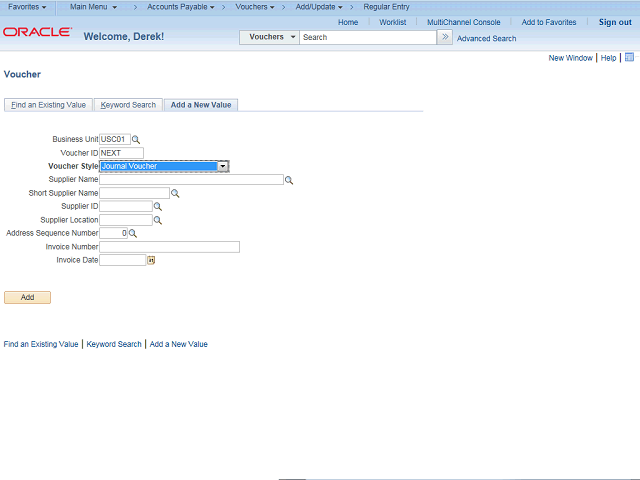
Task: Click New Window link
Action: tap(570, 58)
